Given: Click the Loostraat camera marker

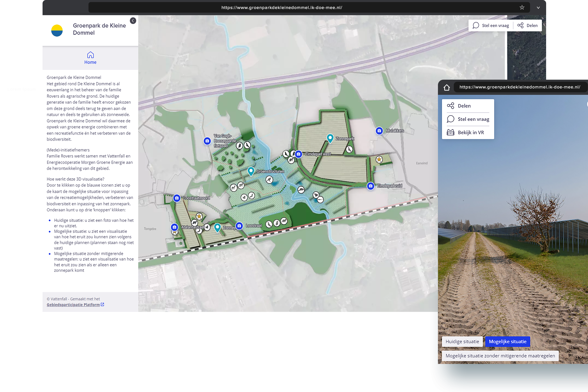Looking at the screenshot, I should point(239,226).
